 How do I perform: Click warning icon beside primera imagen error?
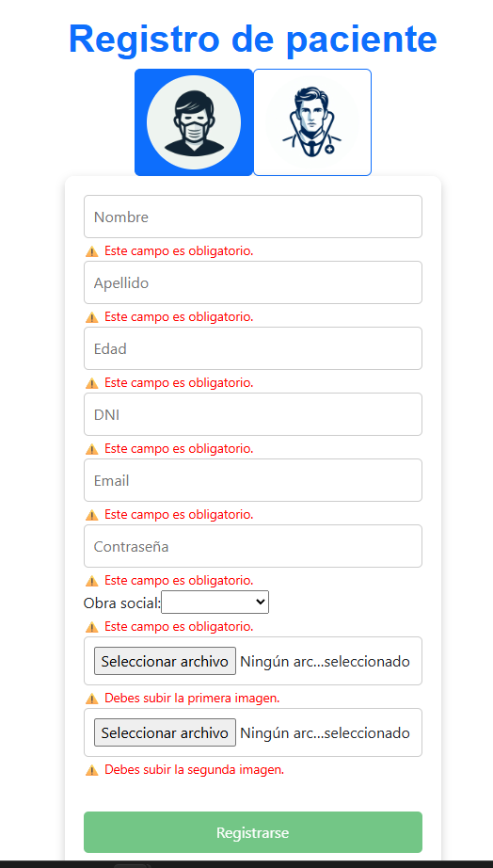[92, 699]
